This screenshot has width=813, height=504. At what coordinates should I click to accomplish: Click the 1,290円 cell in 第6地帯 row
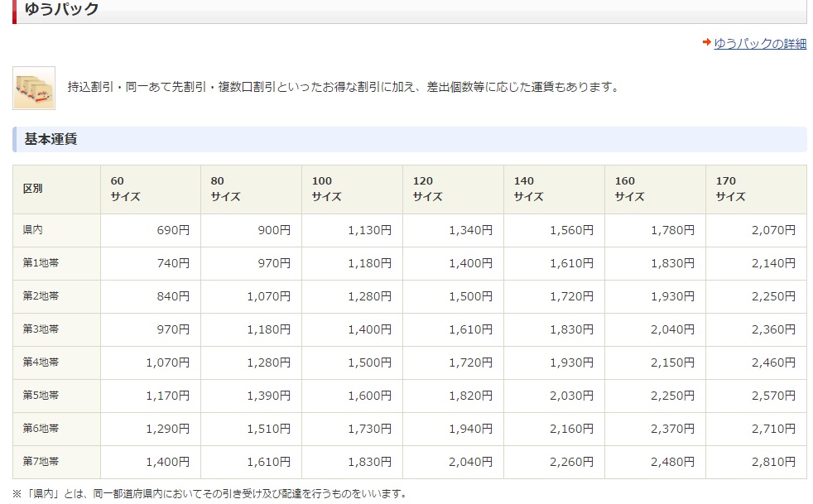pyautogui.click(x=151, y=430)
